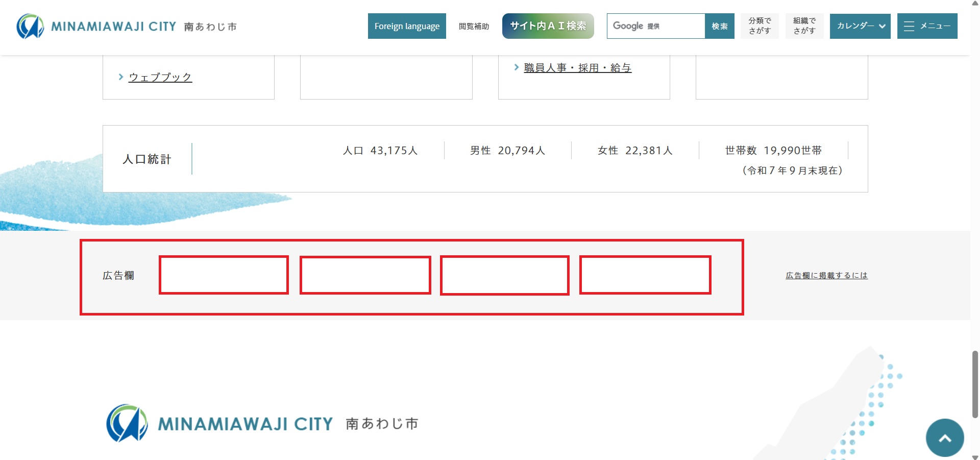Screen dimensions: 980x460
Task: Open the サイト内AI検索 button
Action: (548, 26)
